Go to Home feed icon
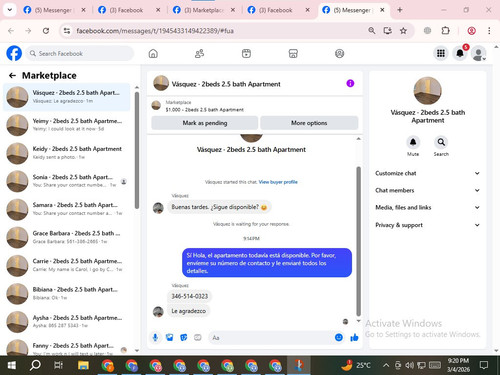 point(153,53)
